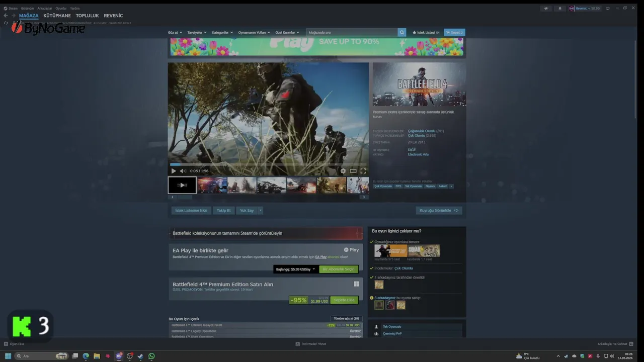Open the Electronic Arts publisher link
Viewport: 644px width, 362px height.
pyautogui.click(x=418, y=154)
